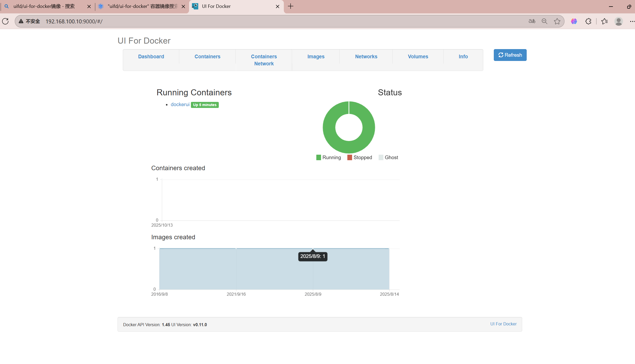Click the translate page icon

pyautogui.click(x=532, y=21)
